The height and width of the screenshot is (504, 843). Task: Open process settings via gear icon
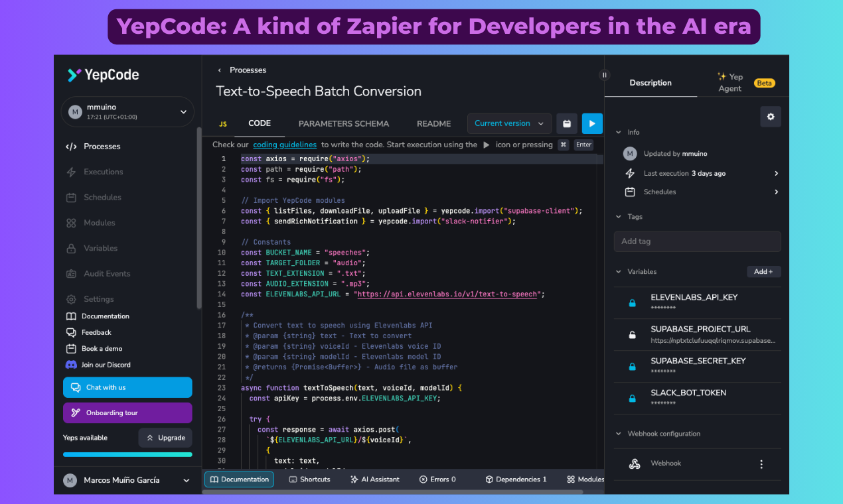pos(770,116)
